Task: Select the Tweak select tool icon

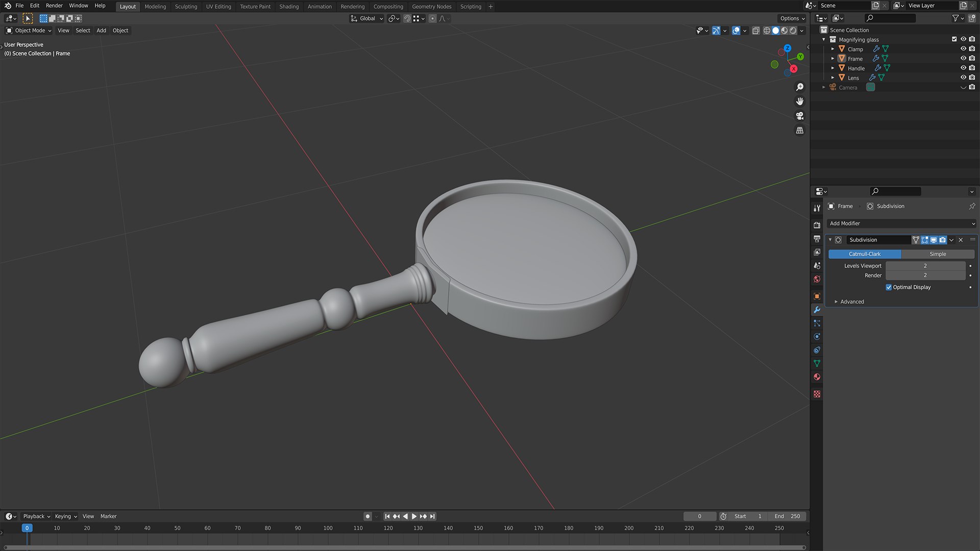Action: (28, 18)
